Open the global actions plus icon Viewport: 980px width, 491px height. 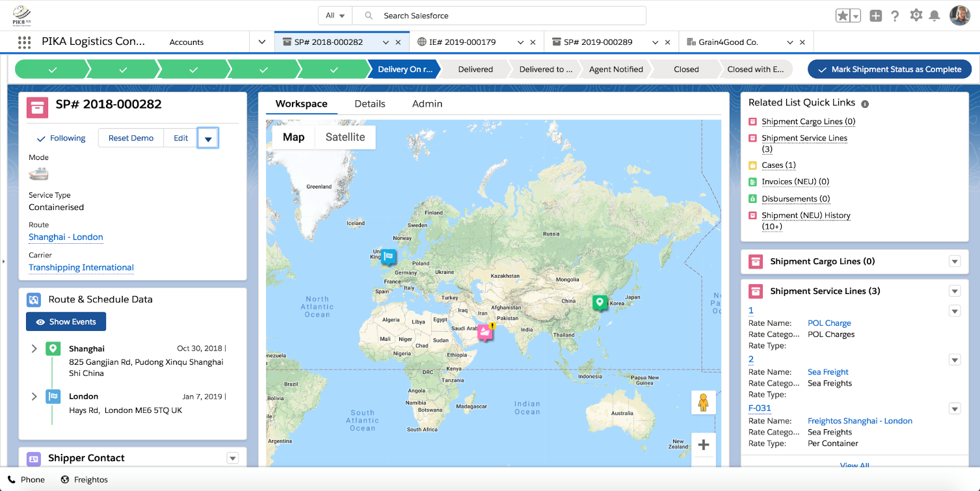(x=876, y=16)
